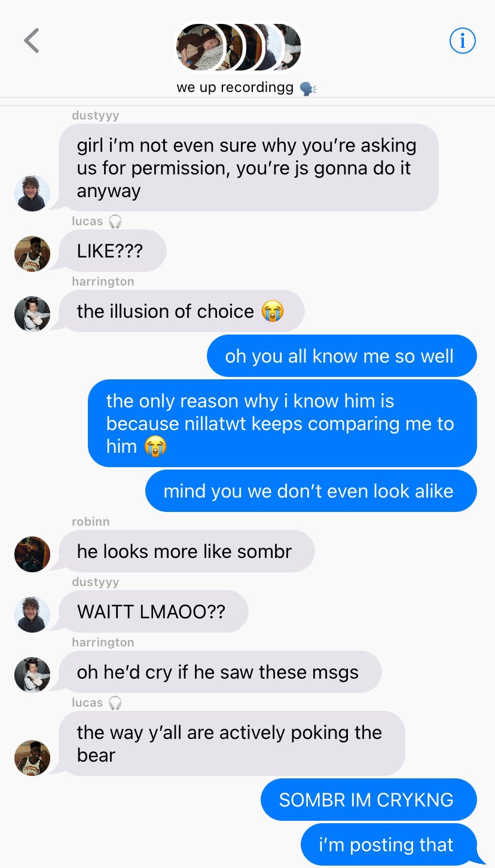The width and height of the screenshot is (495, 868).
Task: Select 'he looks more like sombr' message
Action: [x=186, y=551]
